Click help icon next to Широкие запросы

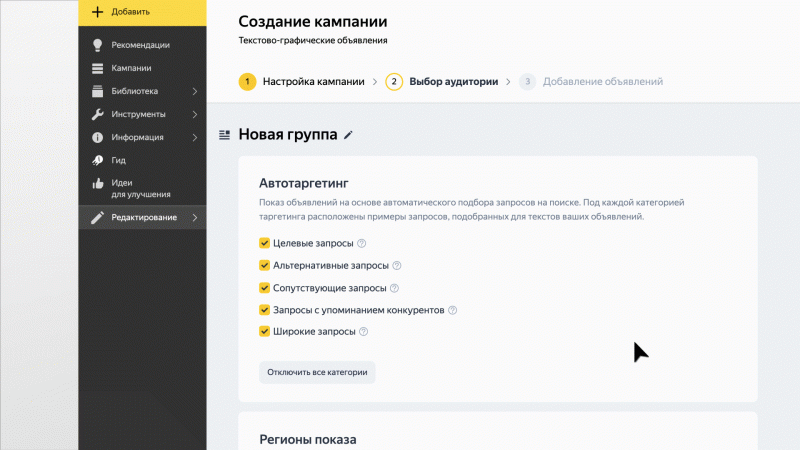click(364, 332)
